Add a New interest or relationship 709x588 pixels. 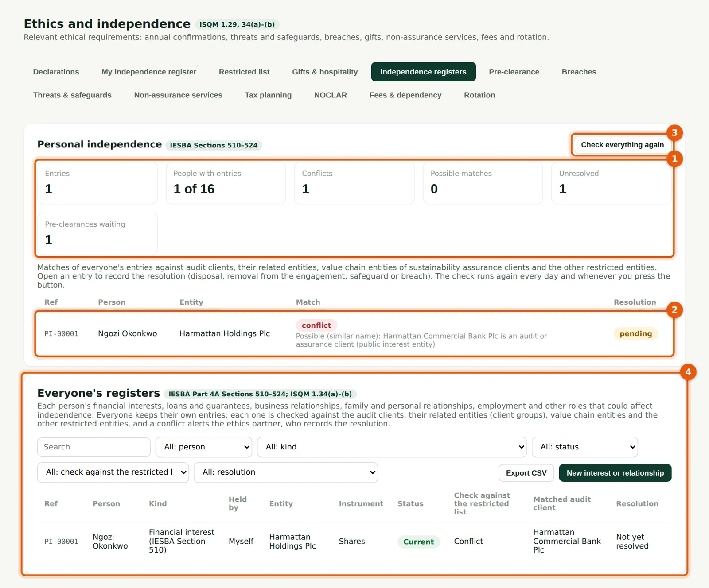point(615,473)
